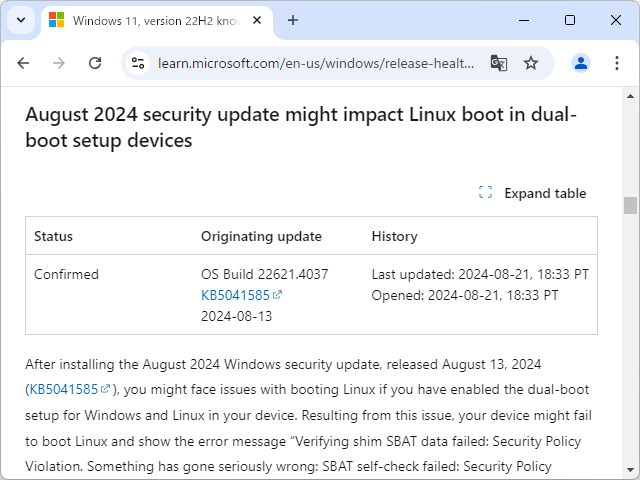
Task: Click the address bar URL field
Action: (315, 63)
